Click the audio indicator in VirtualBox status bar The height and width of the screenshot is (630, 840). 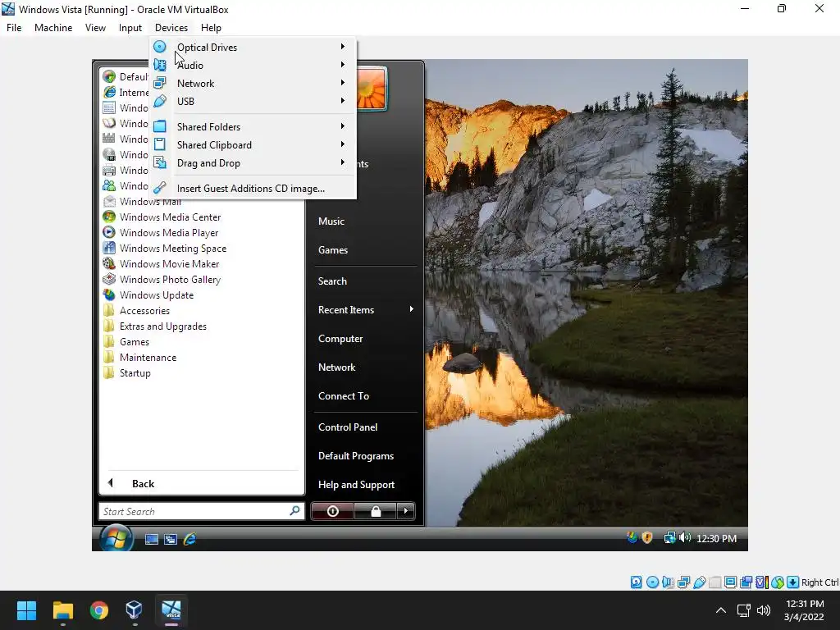pyautogui.click(x=668, y=582)
